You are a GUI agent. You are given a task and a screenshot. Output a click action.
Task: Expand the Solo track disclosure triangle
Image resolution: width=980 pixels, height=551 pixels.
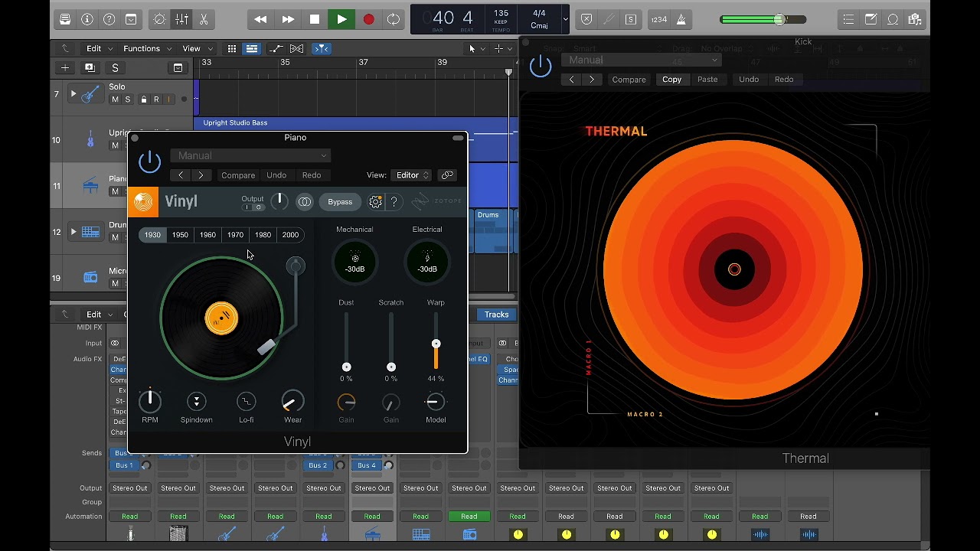pyautogui.click(x=73, y=94)
